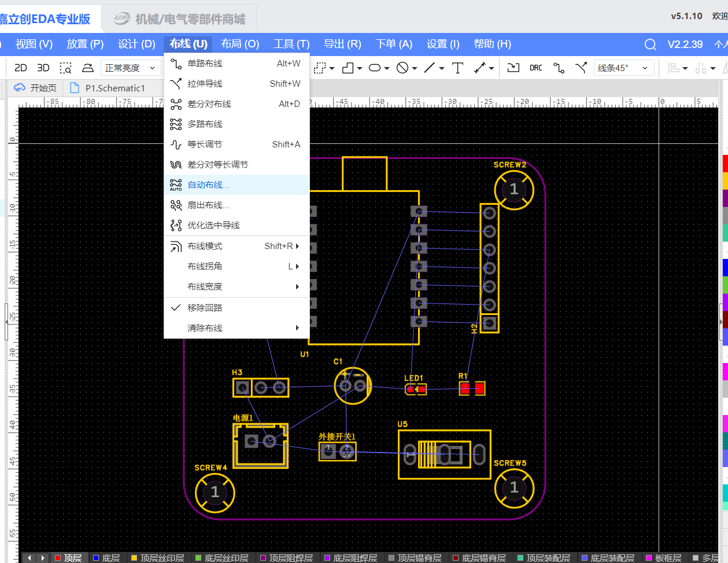The width and height of the screenshot is (728, 563).
Task: Select Bottom Solder Mask (底层阻焊层) tab
Action: [350, 558]
